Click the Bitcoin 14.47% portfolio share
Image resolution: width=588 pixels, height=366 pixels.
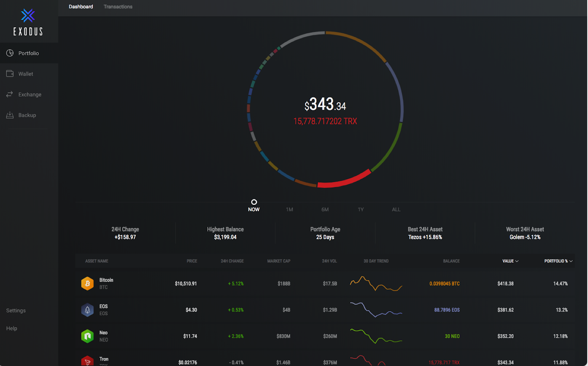coord(560,284)
